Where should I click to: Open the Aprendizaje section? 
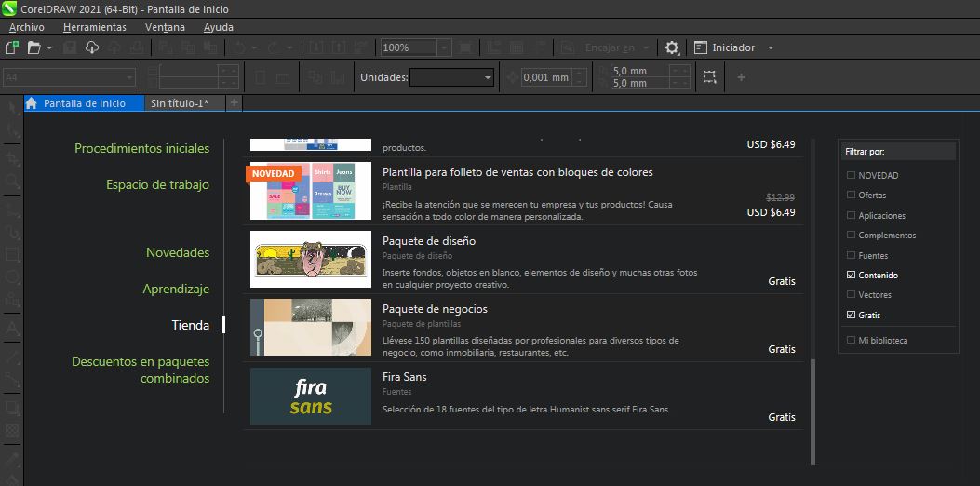176,289
